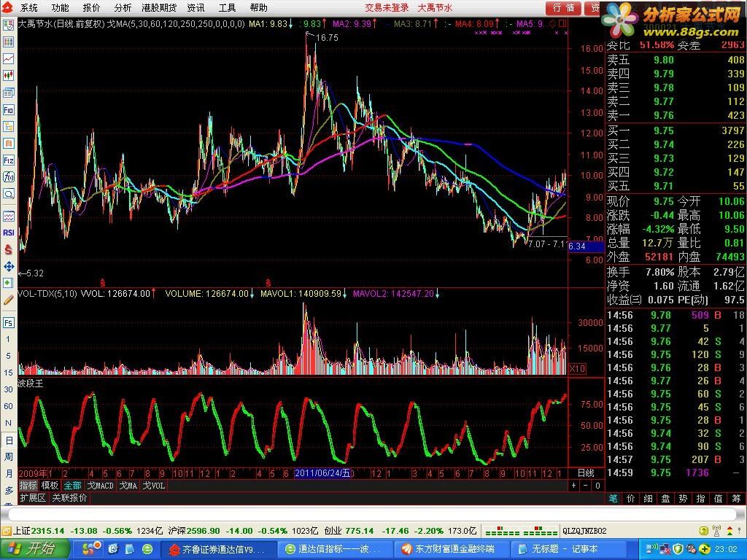Click the wavy indicator lines icon
The height and width of the screenshot is (560, 747).
click(x=9, y=216)
